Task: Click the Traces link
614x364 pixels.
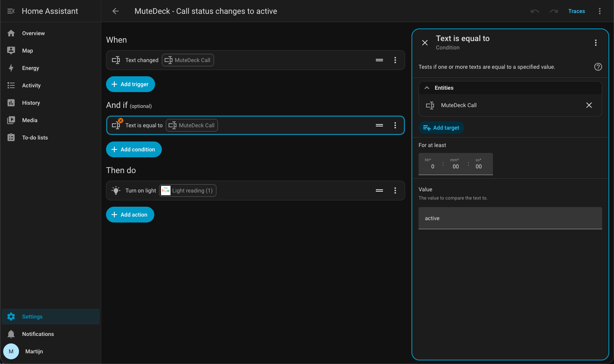Action: coord(576,11)
